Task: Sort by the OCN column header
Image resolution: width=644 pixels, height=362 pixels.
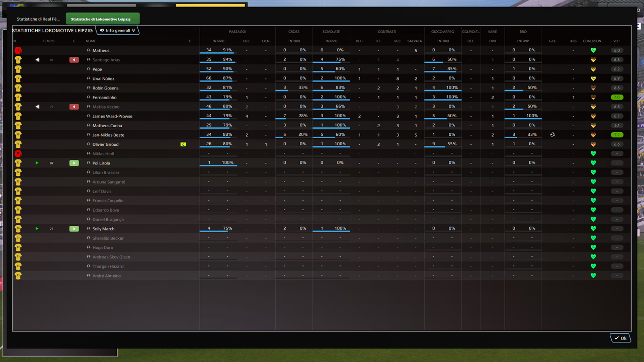Action: tap(266, 41)
